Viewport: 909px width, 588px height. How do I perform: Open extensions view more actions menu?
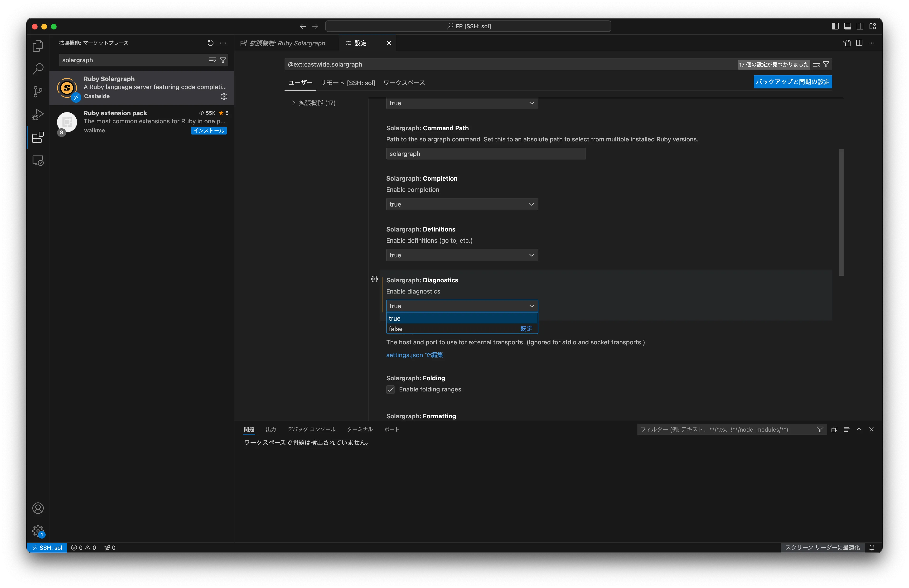[x=223, y=43]
